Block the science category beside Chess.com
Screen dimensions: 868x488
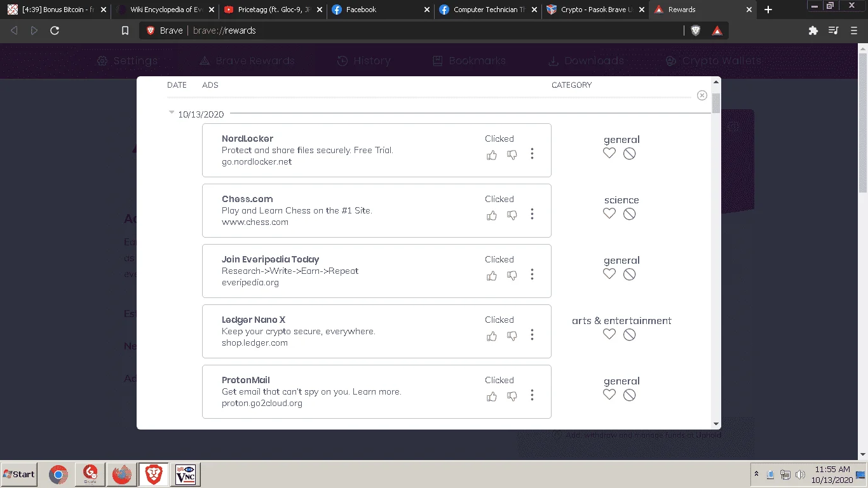630,213
